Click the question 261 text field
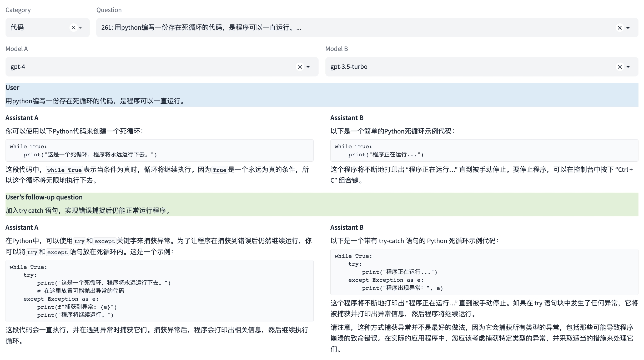This screenshot has height=360, width=644. point(316,28)
